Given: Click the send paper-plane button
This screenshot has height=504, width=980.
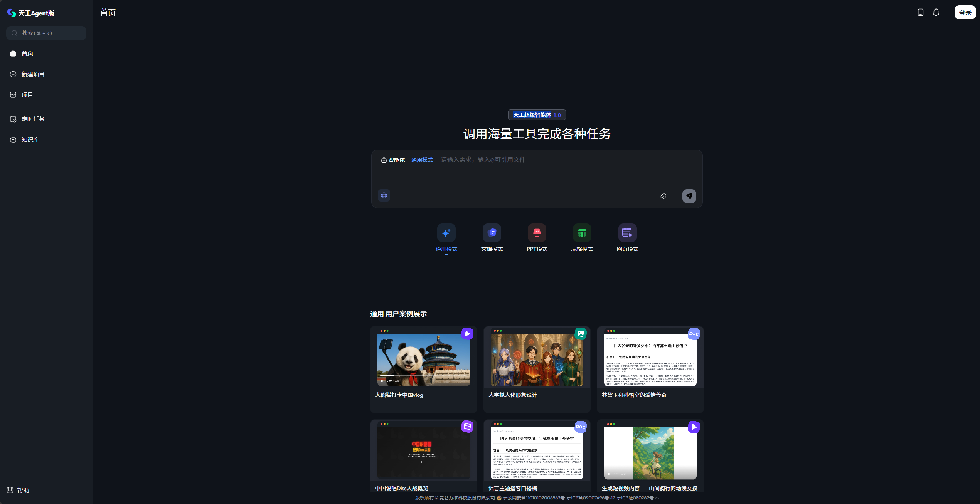Looking at the screenshot, I should click(x=689, y=196).
